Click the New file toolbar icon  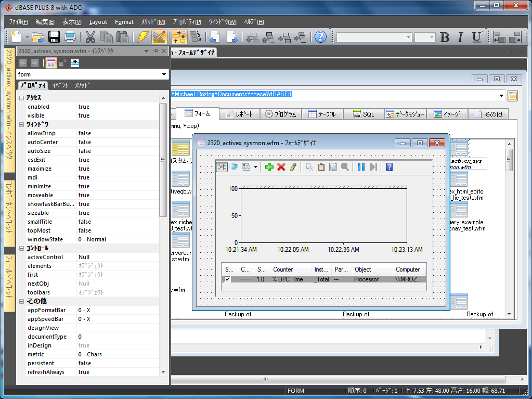pyautogui.click(x=16, y=36)
